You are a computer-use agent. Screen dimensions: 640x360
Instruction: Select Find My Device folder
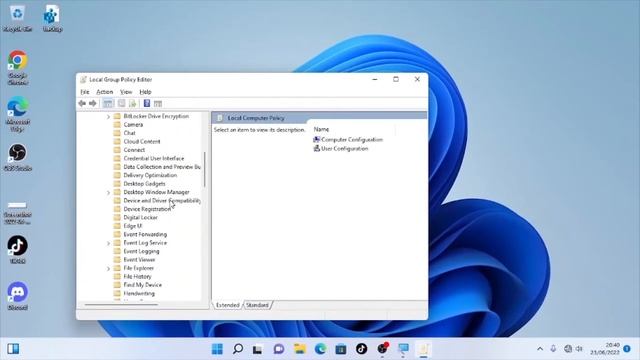[138, 285]
